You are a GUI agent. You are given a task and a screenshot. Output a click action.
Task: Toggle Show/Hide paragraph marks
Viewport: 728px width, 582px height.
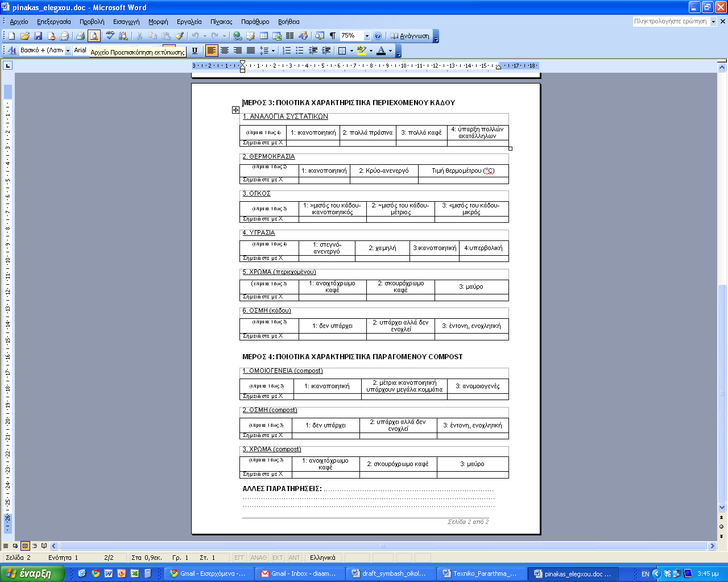[333, 36]
